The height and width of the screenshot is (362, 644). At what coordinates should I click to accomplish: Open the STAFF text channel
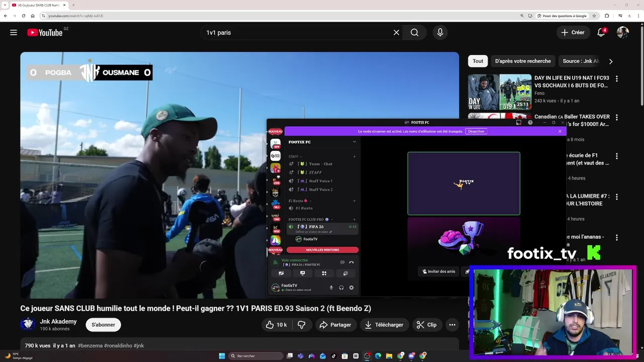tap(322, 172)
